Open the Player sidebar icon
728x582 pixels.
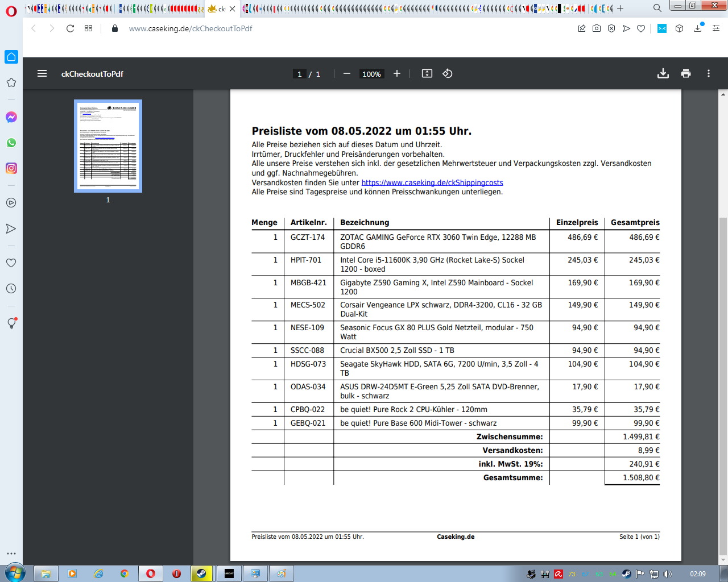pos(11,203)
